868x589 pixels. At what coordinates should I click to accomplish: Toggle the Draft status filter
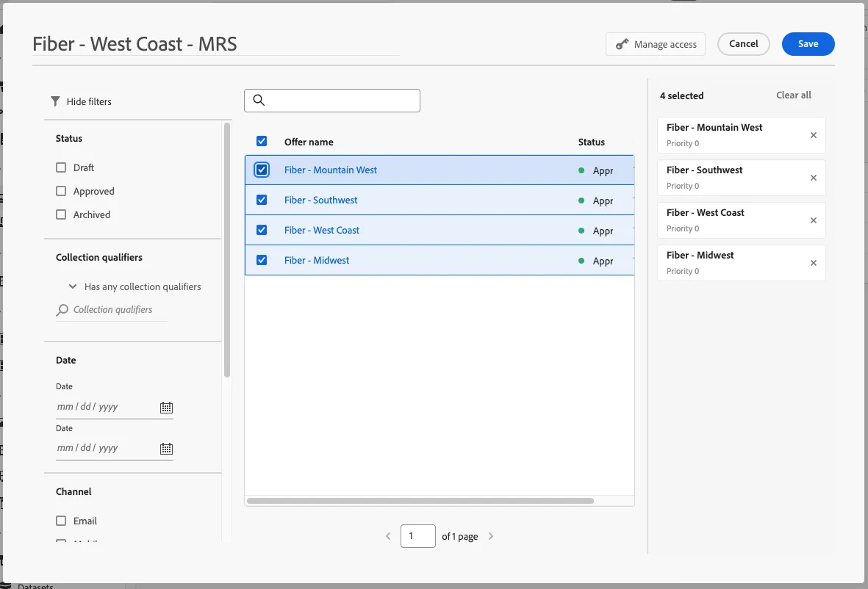tap(61, 167)
